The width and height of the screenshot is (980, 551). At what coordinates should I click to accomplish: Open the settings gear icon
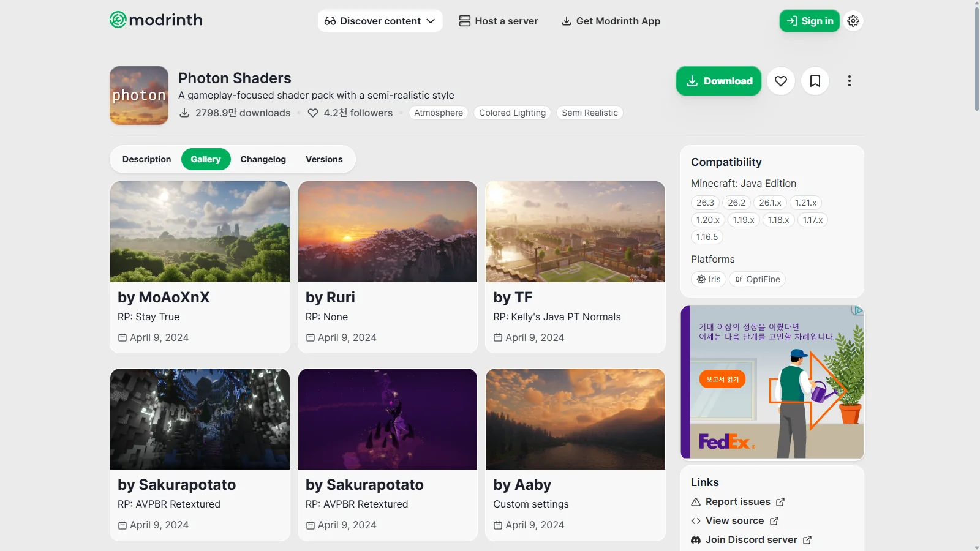(x=853, y=21)
